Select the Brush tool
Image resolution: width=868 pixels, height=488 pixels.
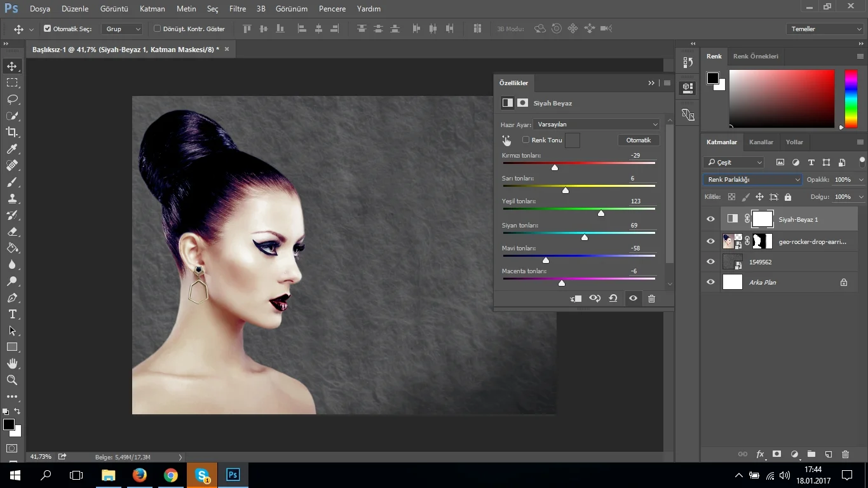12,182
